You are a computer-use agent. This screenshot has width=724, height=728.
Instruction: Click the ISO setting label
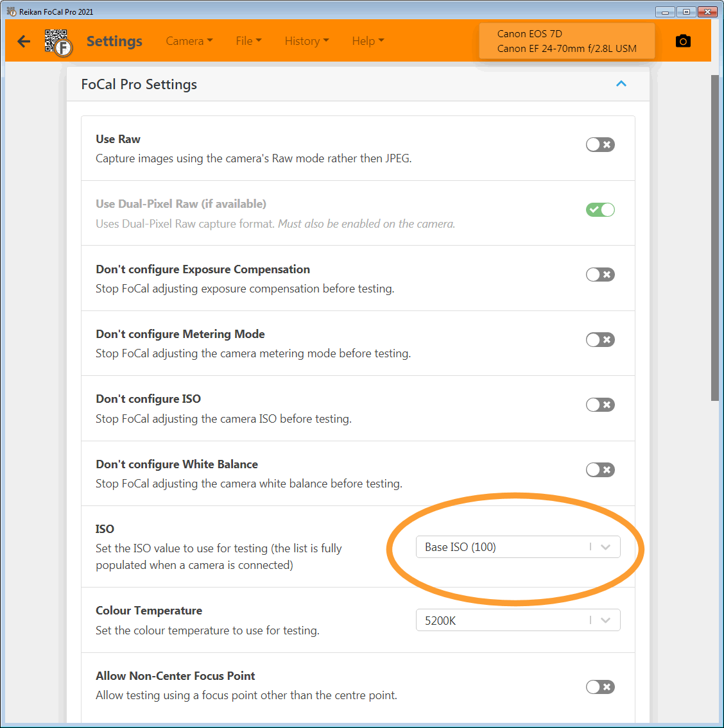tap(105, 529)
